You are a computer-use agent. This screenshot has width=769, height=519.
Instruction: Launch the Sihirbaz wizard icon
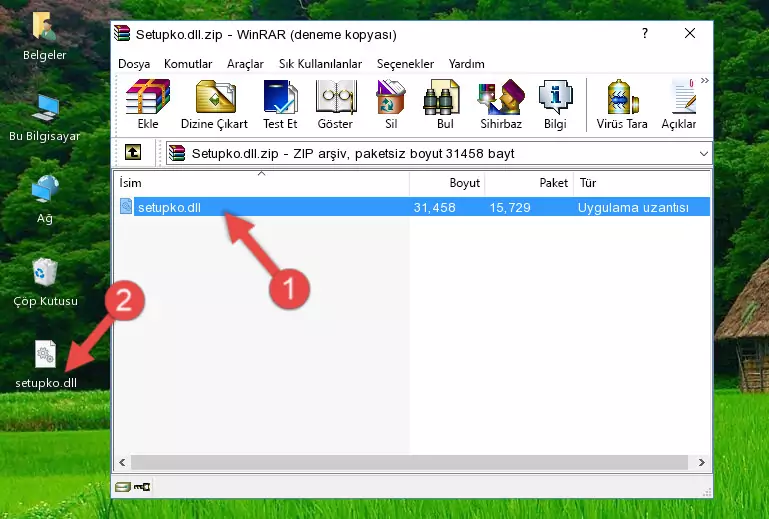(501, 97)
